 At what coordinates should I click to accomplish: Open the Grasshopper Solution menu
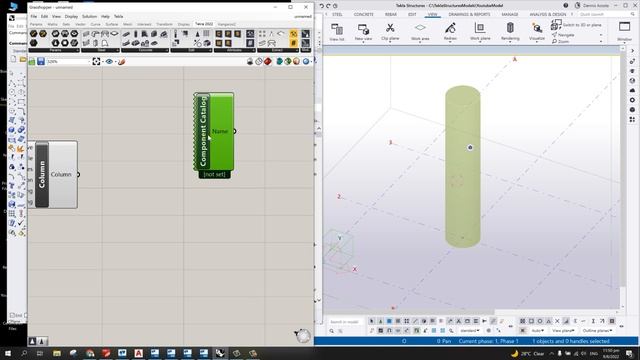click(x=89, y=16)
